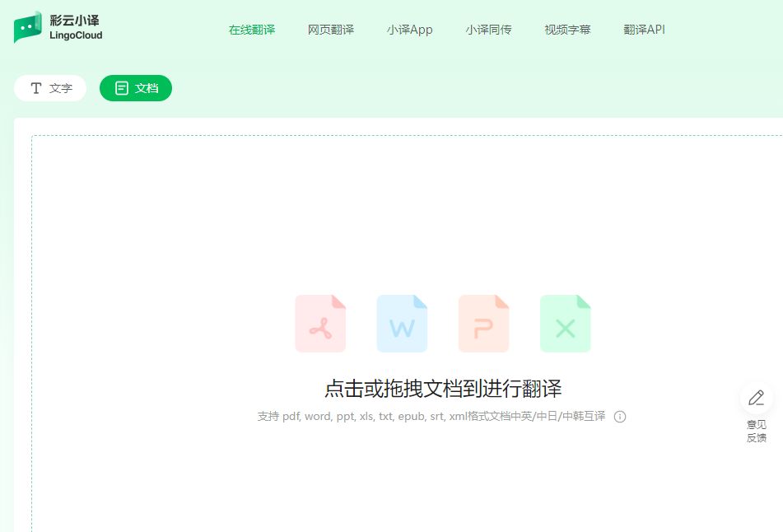The image size is (783, 532).
Task: Click the LingoCloud green logo icon
Action: click(27, 27)
